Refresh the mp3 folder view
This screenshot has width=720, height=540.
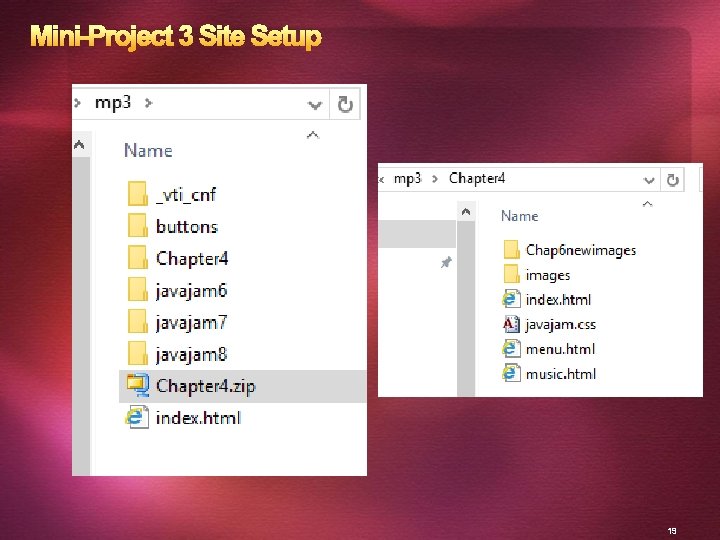345,104
